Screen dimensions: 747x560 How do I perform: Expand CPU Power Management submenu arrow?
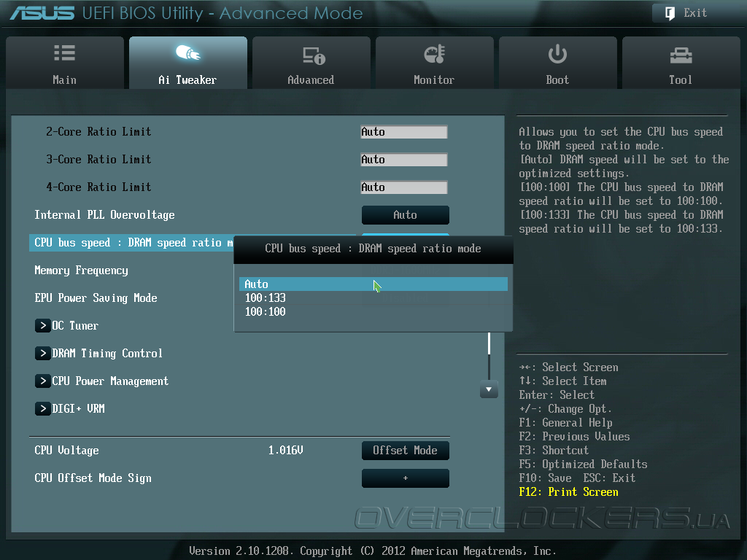tap(43, 381)
